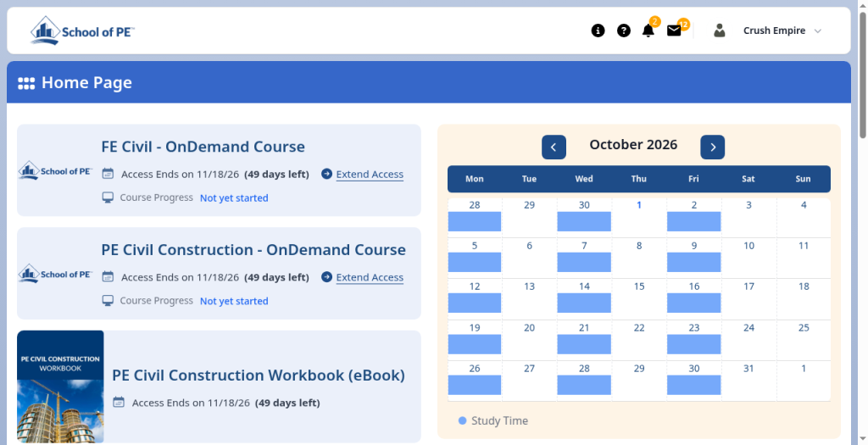Viewport: 868px width, 445px height.
Task: Click the study time block on October 21
Action: (x=584, y=344)
